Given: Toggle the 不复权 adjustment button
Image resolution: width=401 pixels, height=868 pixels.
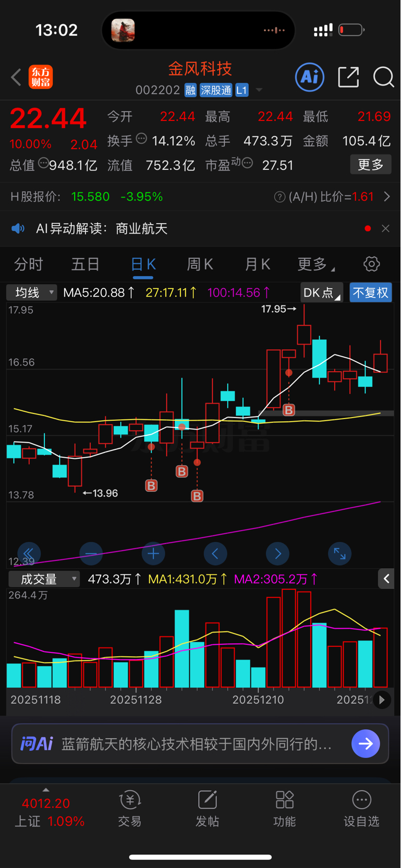Looking at the screenshot, I should [371, 292].
